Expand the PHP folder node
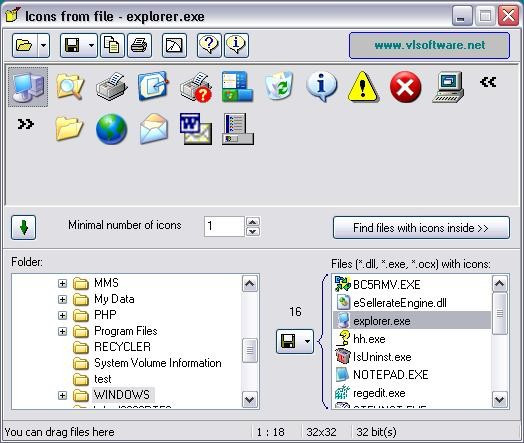This screenshot has width=524, height=443. [62, 315]
